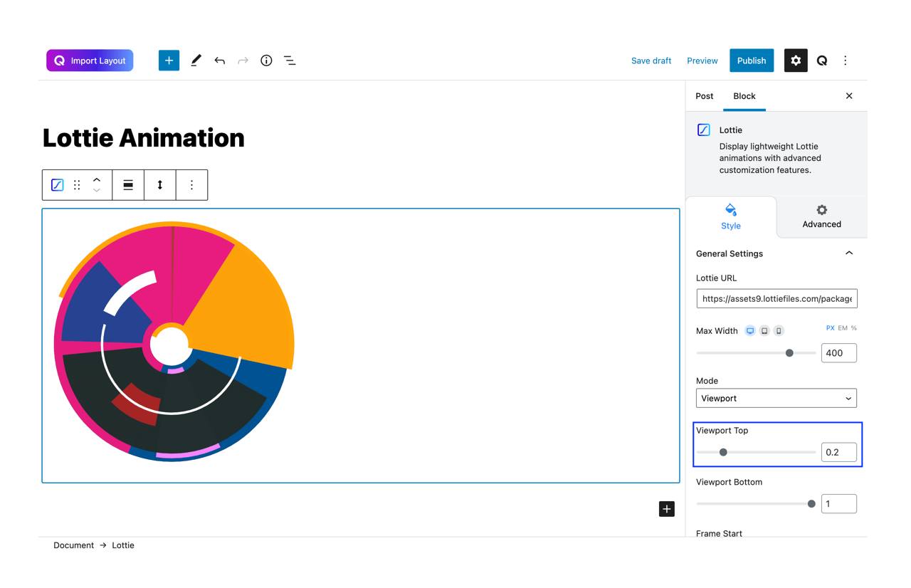Publish the post
This screenshot has width=911, height=588.
752,61
